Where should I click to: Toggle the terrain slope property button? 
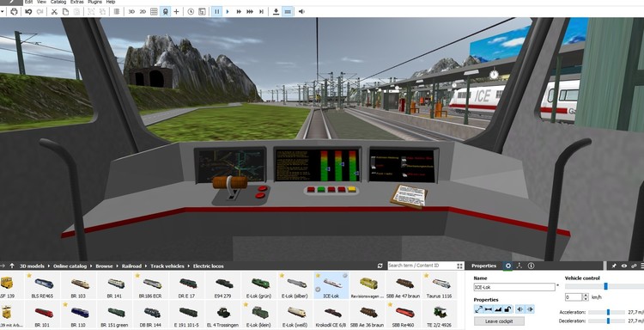click(x=498, y=309)
